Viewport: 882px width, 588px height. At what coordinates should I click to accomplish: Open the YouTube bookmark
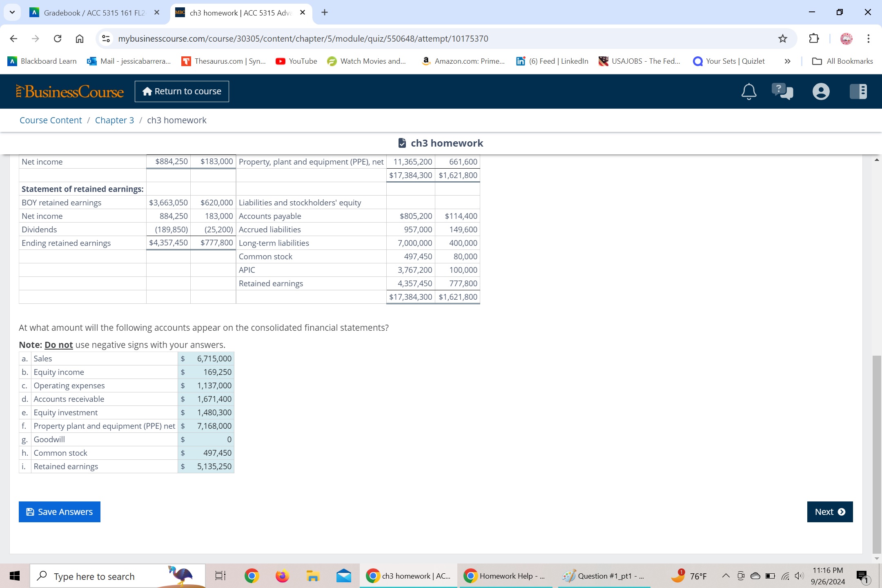(x=296, y=61)
